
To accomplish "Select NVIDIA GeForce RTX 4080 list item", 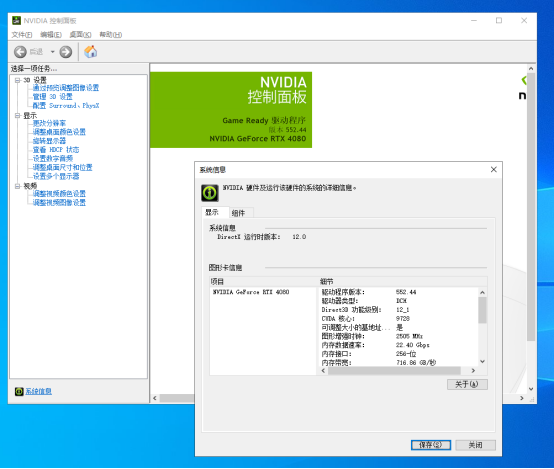I will tap(251, 292).
